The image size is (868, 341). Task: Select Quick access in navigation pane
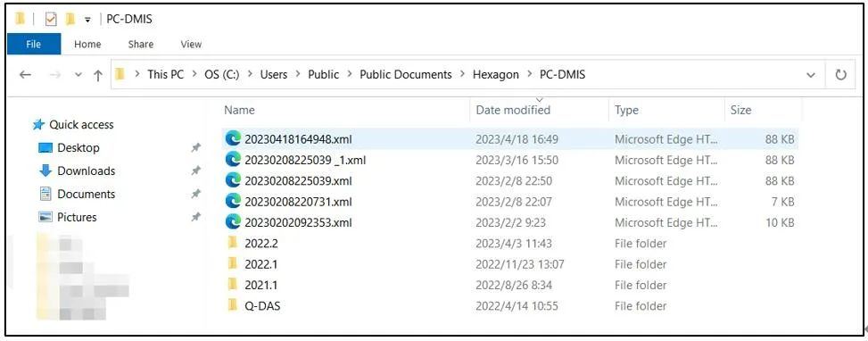click(x=81, y=125)
